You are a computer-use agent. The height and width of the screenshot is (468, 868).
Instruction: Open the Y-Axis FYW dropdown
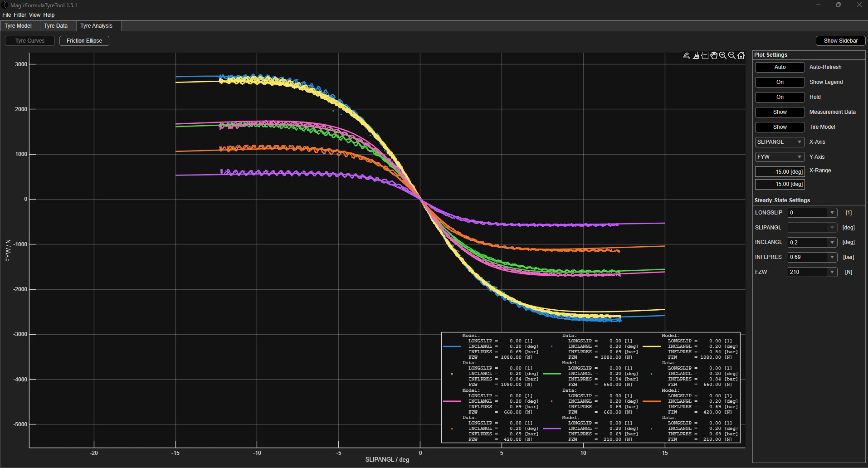click(x=780, y=157)
